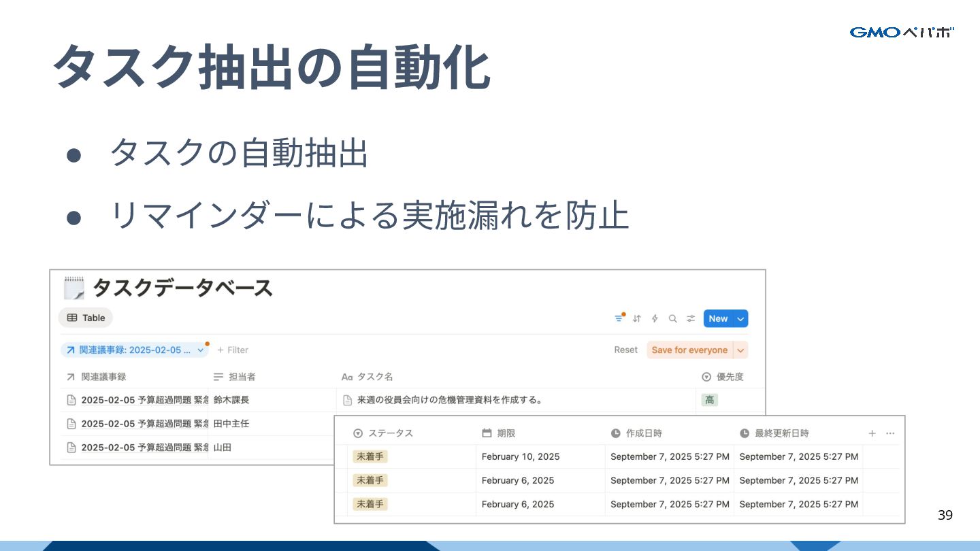Open the lightning bolt automations icon

click(655, 318)
